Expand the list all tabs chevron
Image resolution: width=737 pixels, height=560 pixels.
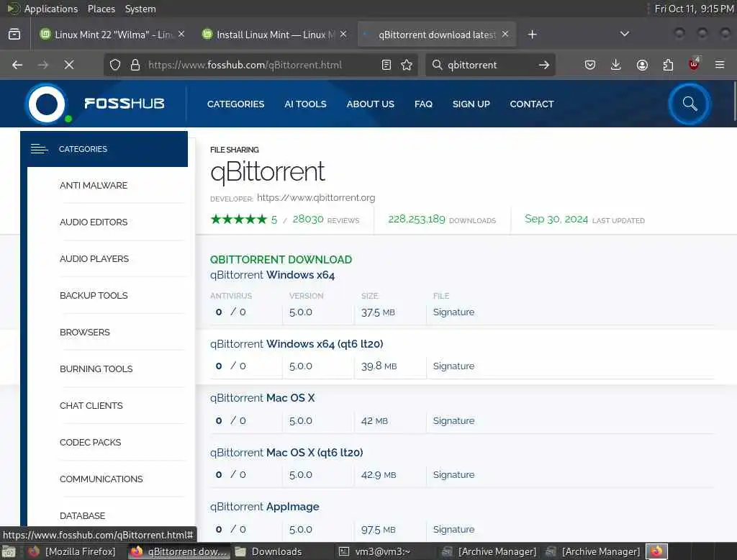point(625,34)
